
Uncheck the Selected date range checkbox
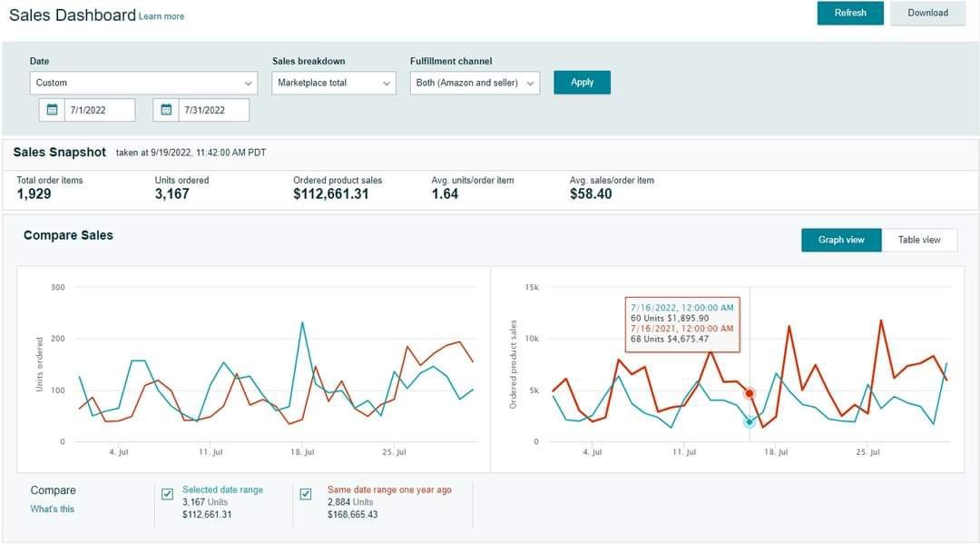pyautogui.click(x=168, y=494)
